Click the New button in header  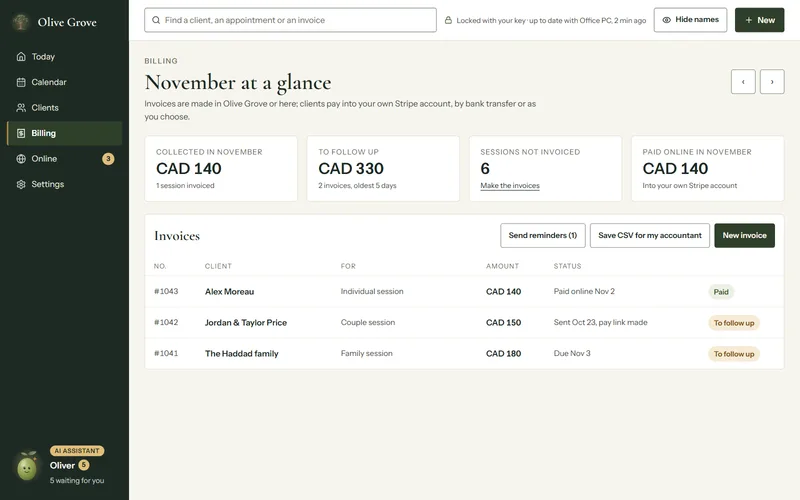(759, 20)
